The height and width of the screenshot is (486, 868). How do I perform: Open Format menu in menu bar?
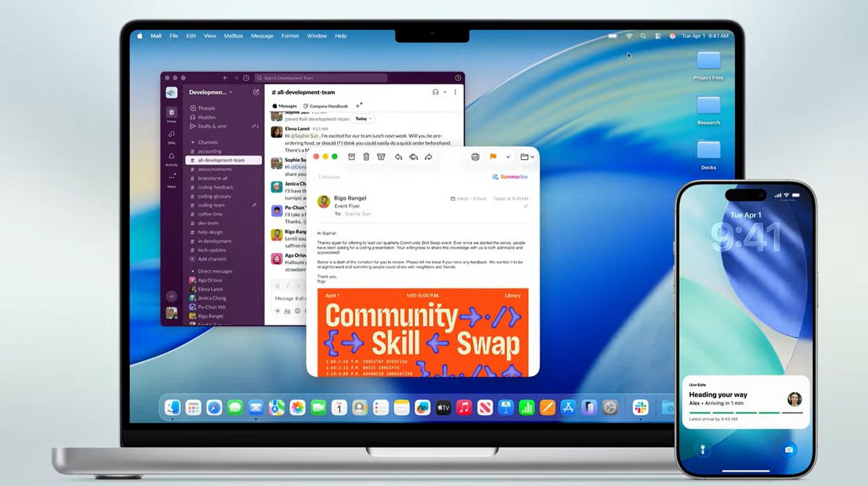[290, 35]
